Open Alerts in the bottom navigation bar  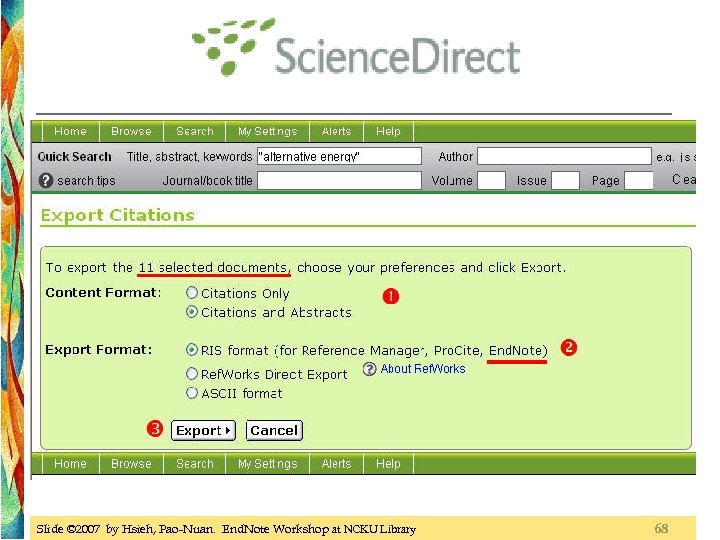(337, 463)
